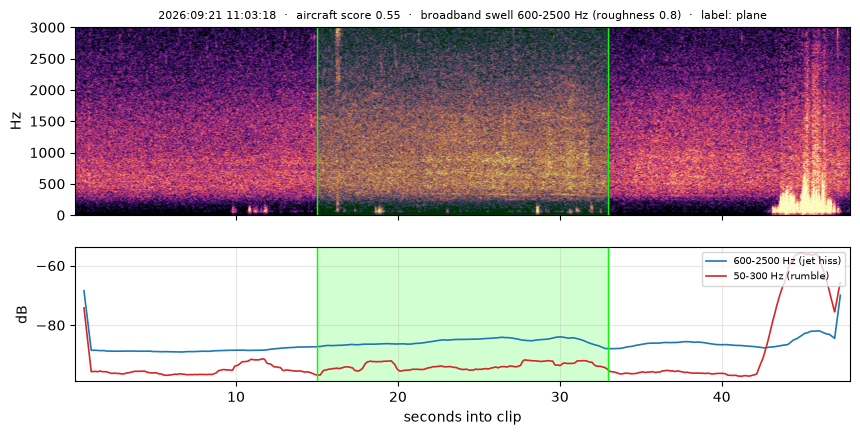Click the 'aircraft score 0.55' text
Viewport: 860px width, 435px height.
tap(348, 15)
